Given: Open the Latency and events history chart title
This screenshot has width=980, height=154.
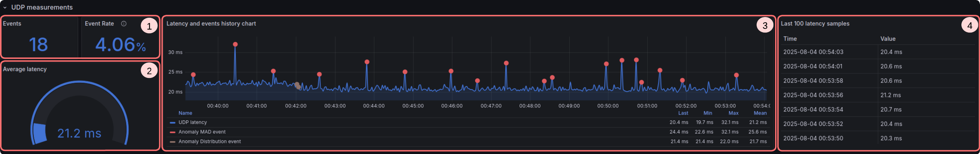Looking at the screenshot, I should click(211, 23).
